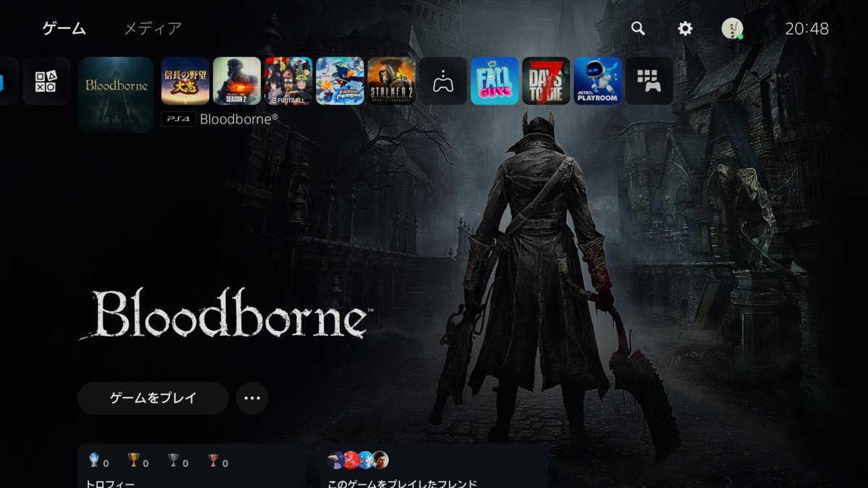
Task: Click the ゲームをプレイ button
Action: (153, 398)
